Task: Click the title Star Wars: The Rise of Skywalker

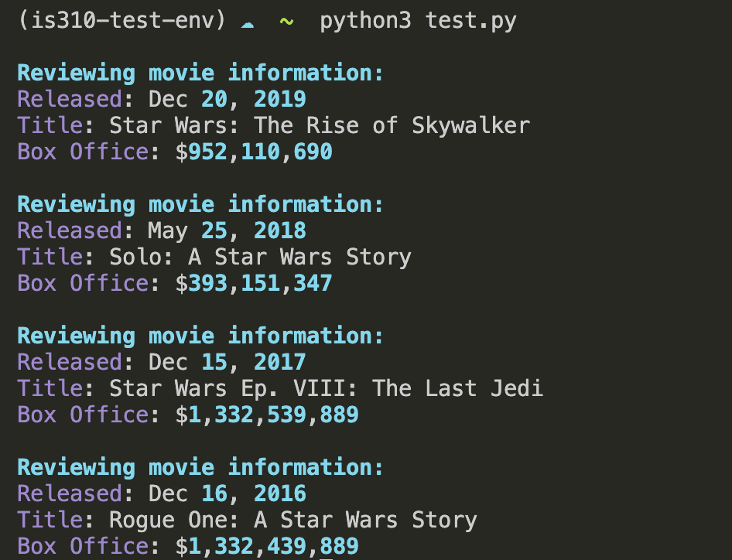Action: point(320,125)
